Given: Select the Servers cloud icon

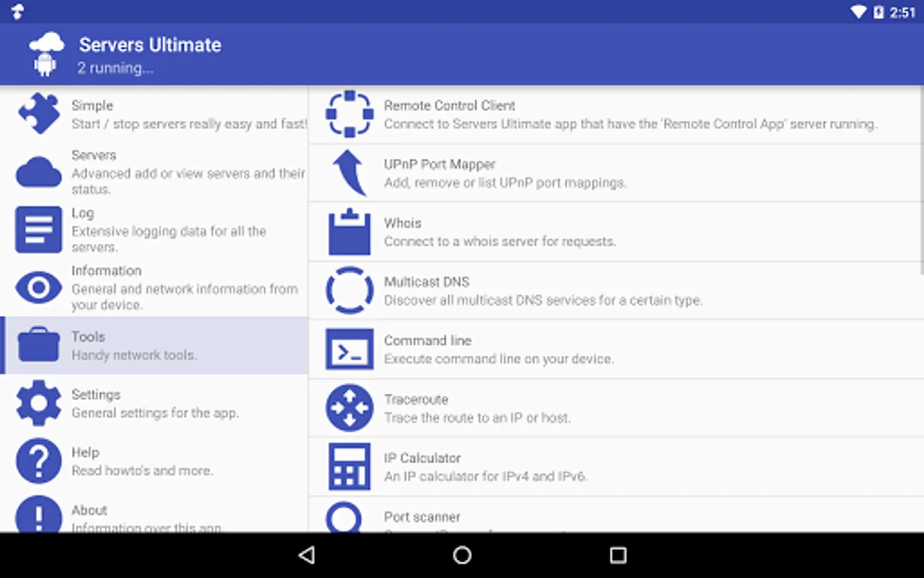Looking at the screenshot, I should tap(38, 172).
